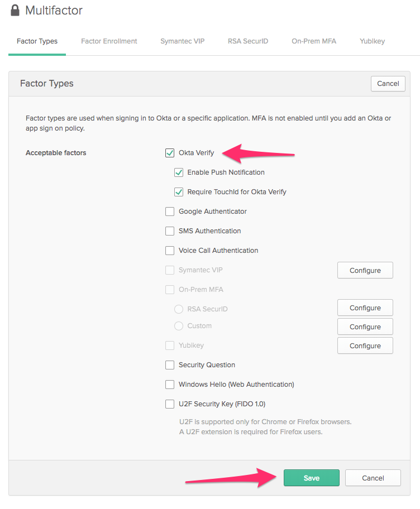Image resolution: width=420 pixels, height=509 pixels.
Task: Check the SMS Authentication box
Action: (170, 231)
